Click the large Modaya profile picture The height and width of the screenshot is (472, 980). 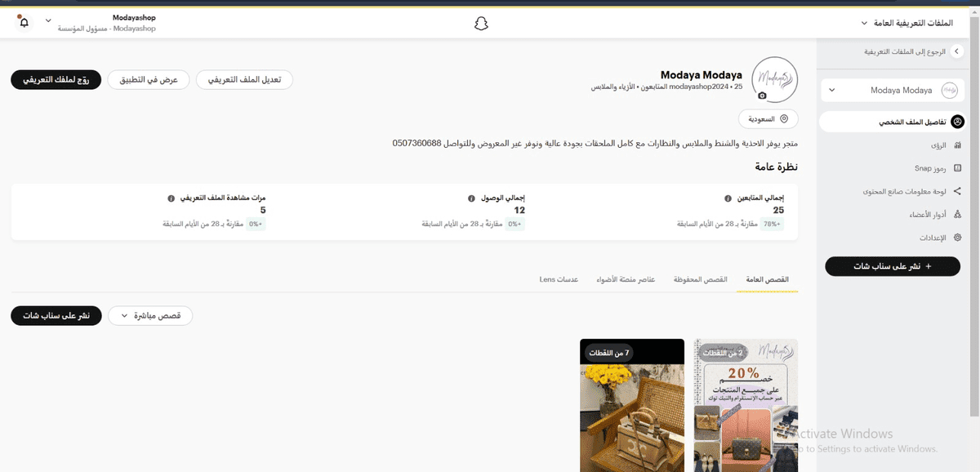774,79
